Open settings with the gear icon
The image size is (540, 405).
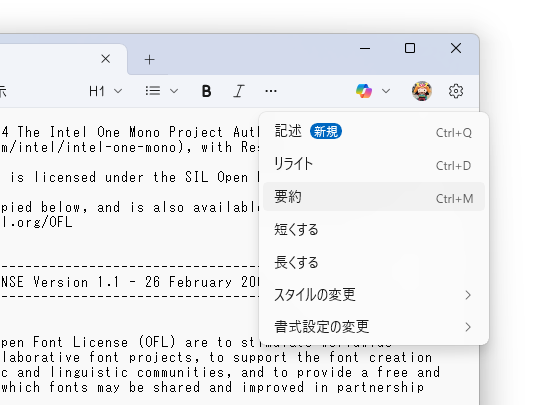tap(456, 91)
